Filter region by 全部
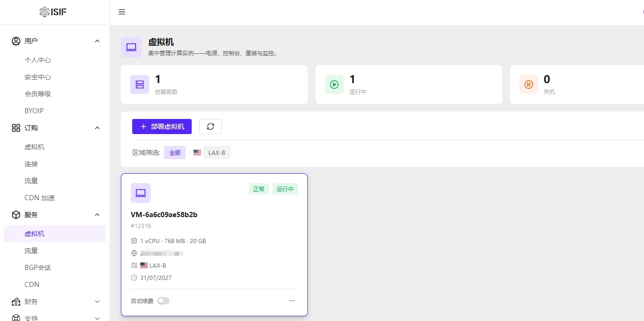This screenshot has height=321, width=644. point(175,152)
